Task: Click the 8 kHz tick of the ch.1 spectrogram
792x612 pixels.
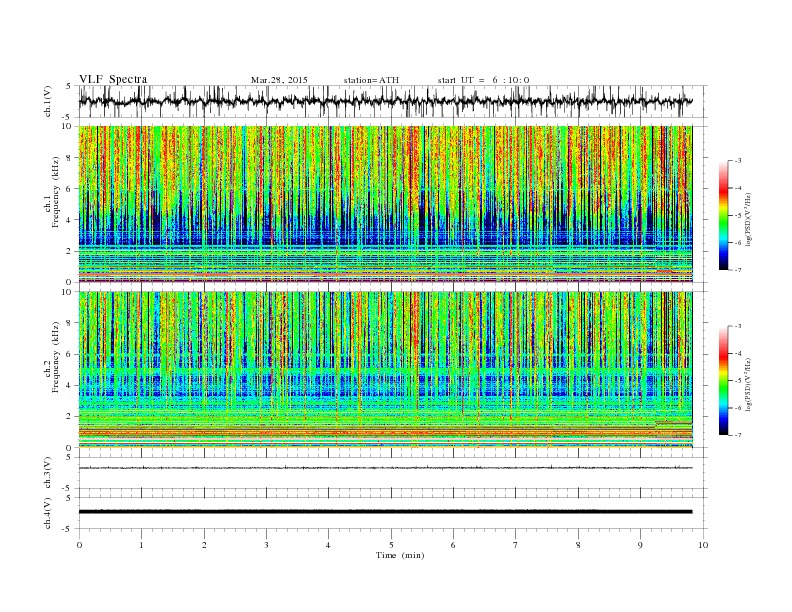Action: (70, 158)
